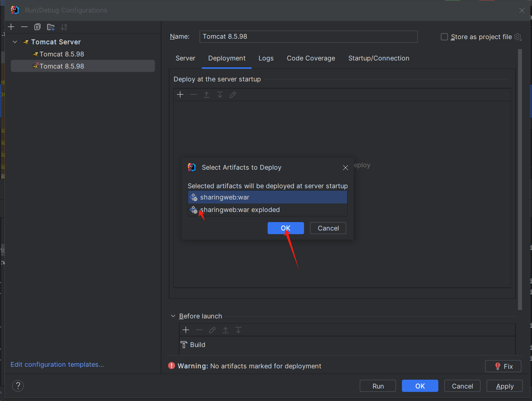The width and height of the screenshot is (532, 401).
Task: Confirm artifact selection with OK
Action: [286, 228]
